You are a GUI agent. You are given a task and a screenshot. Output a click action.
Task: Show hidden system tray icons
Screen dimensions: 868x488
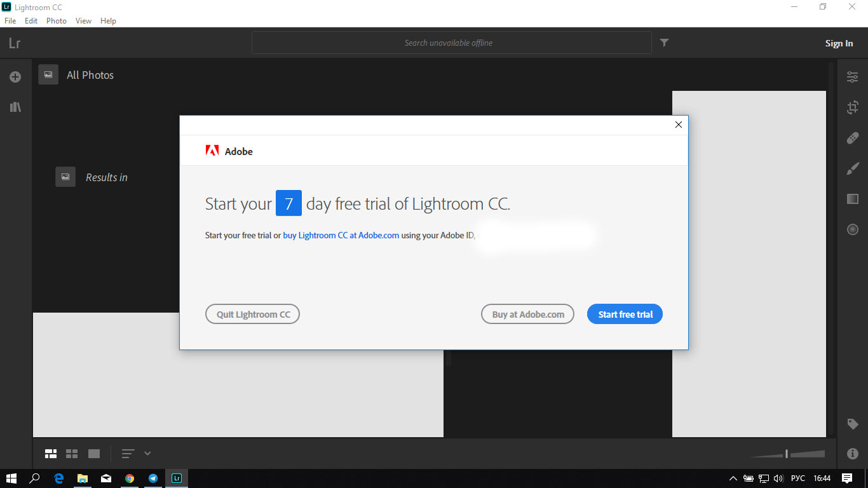[x=733, y=478]
